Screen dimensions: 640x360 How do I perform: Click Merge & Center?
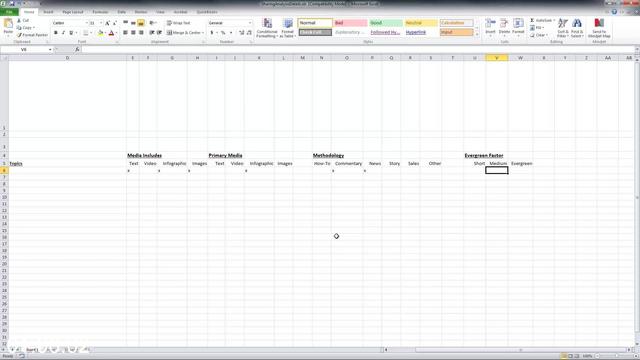pyautogui.click(x=185, y=33)
